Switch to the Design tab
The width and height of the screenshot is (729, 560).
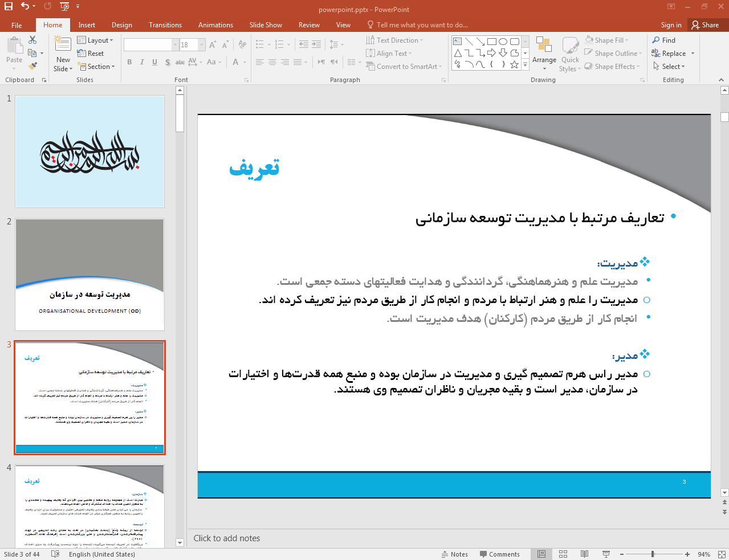pos(122,25)
